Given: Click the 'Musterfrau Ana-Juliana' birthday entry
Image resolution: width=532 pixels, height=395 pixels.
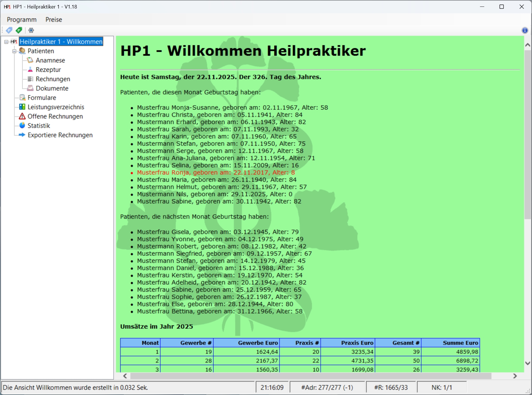Looking at the screenshot, I should 226,158.
